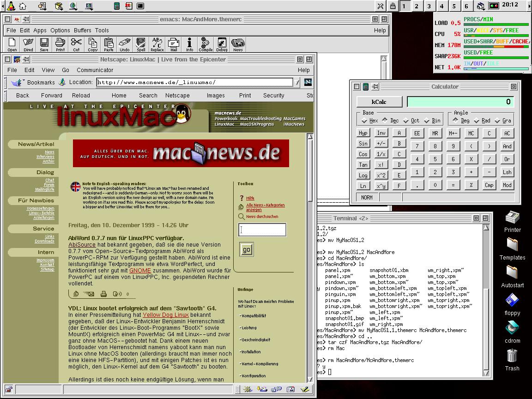Select Hex base in the calculator

pos(370,121)
